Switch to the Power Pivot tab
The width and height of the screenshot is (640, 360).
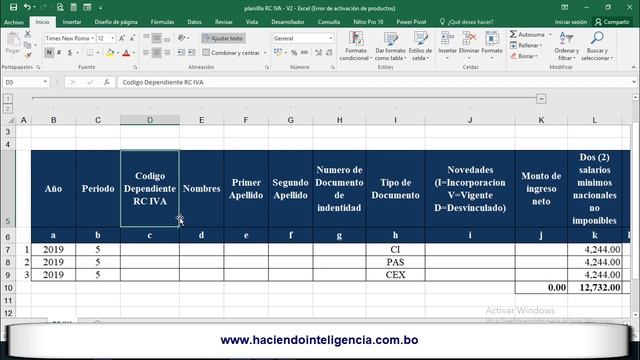pos(411,22)
